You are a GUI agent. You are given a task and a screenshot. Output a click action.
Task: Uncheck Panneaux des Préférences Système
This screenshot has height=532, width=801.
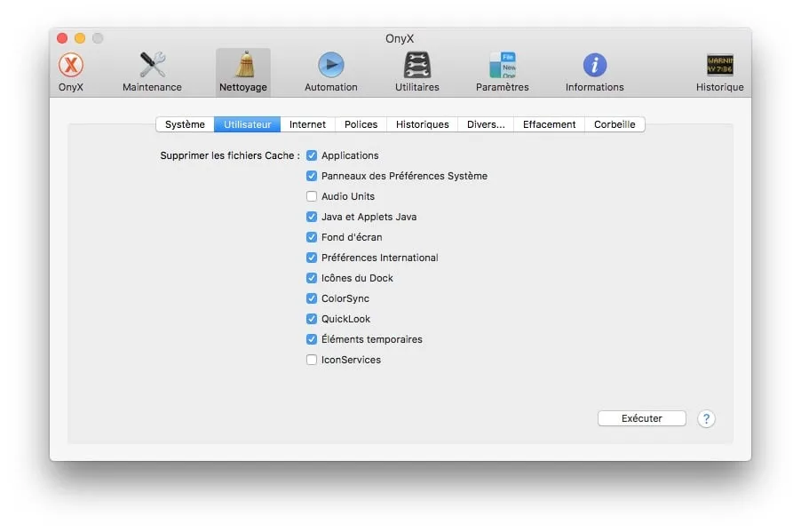coord(312,176)
